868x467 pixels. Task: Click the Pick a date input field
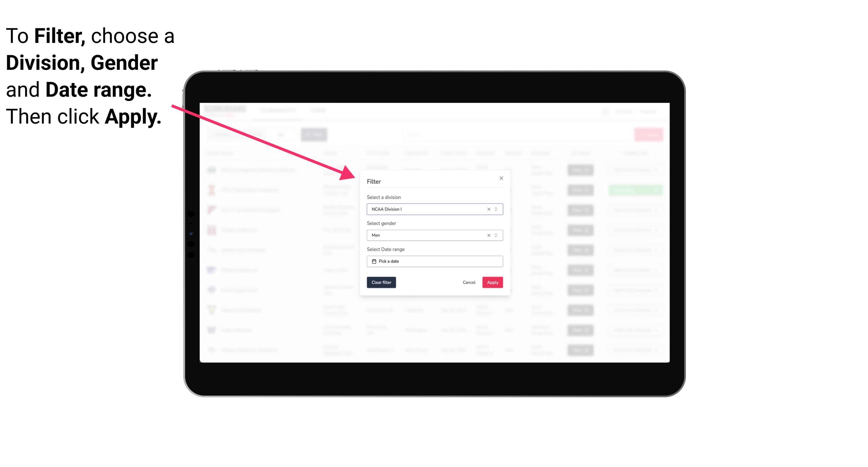pos(434,261)
